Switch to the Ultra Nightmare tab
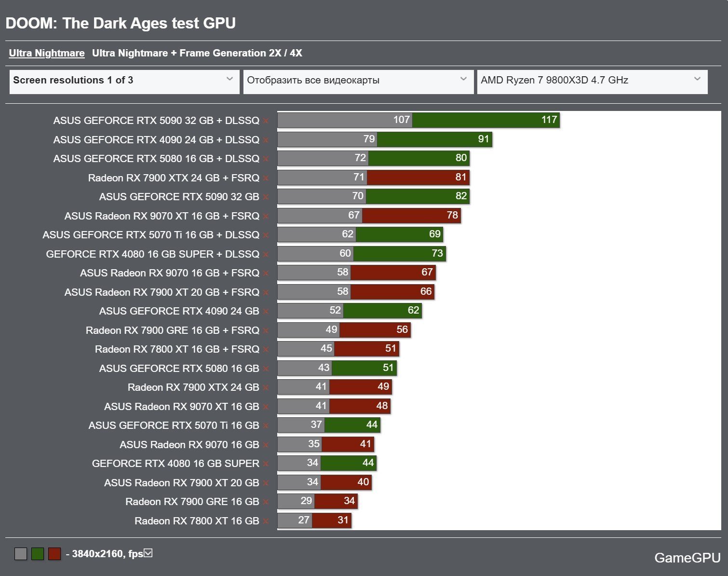The height and width of the screenshot is (576, 728). pyautogui.click(x=47, y=53)
